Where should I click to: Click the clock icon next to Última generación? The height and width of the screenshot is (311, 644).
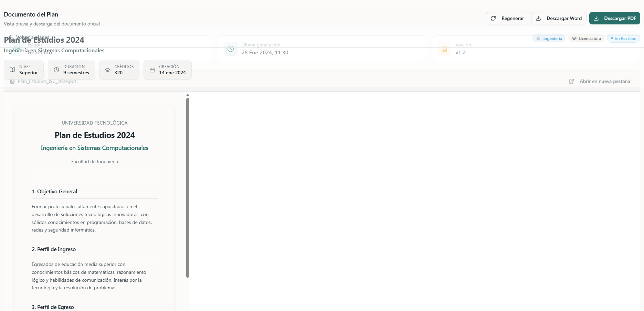(231, 49)
